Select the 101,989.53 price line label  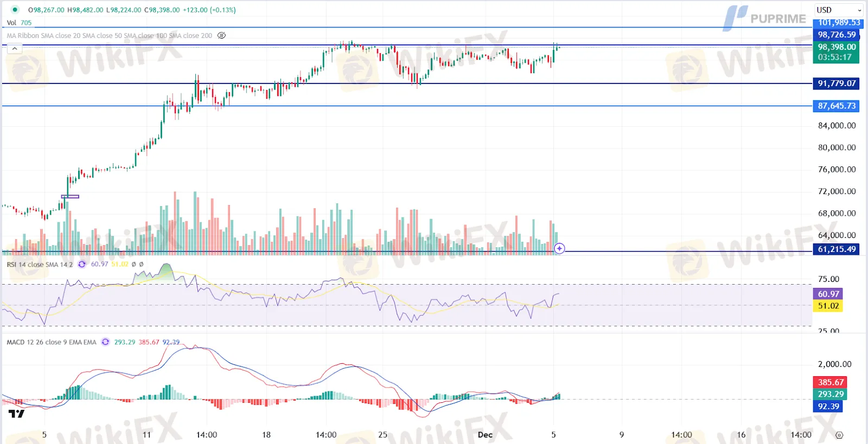839,23
